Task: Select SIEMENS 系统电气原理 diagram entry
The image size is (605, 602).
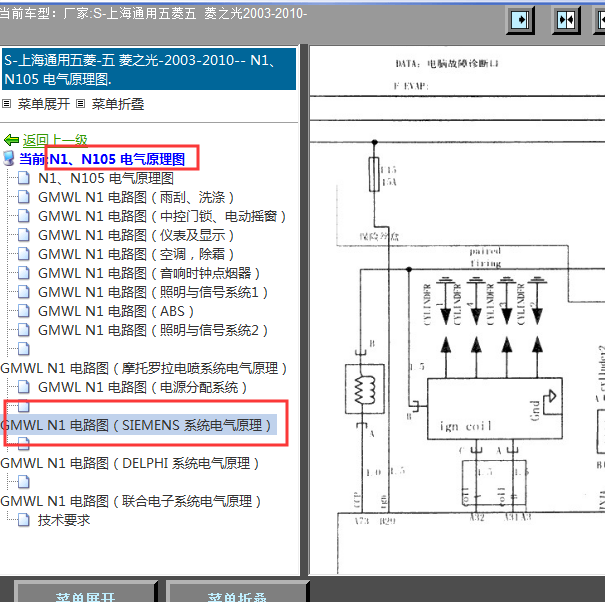Action: point(138,425)
